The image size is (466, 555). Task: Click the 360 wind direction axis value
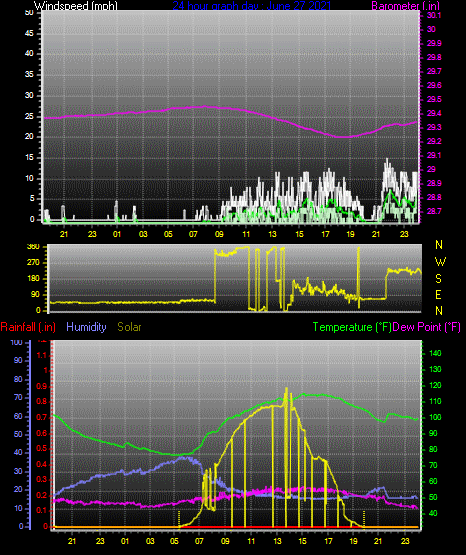click(x=33, y=247)
